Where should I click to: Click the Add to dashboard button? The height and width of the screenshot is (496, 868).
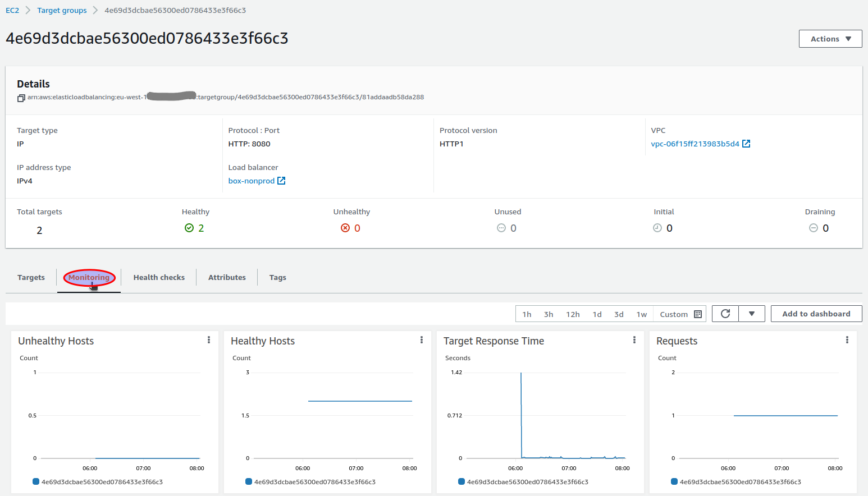816,314
